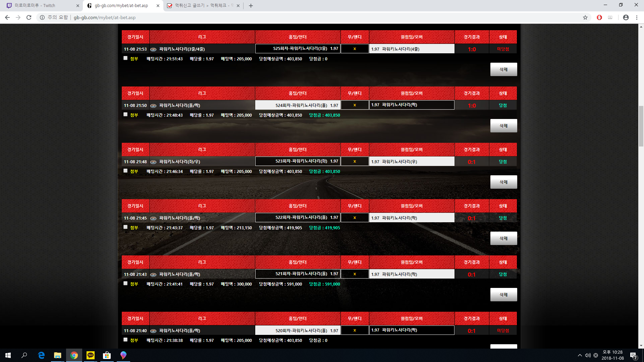The width and height of the screenshot is (644, 362).
Task: Check the 첨부 box for the 21:51:43 bet
Action: (125, 58)
